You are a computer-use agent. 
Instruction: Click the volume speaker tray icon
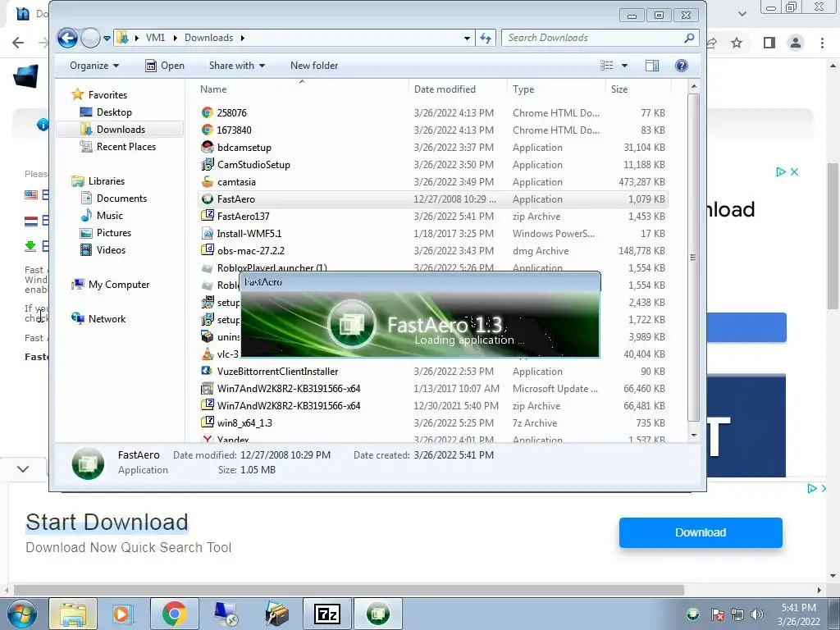click(x=756, y=614)
